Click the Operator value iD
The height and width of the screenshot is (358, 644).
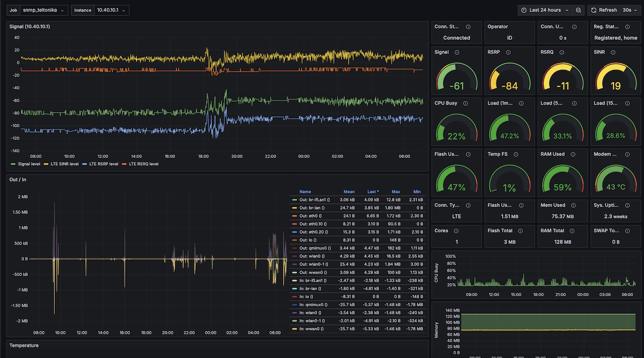(510, 38)
